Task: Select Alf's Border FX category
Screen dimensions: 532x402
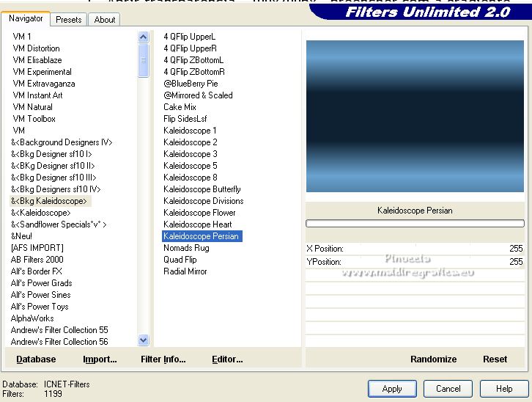Action: point(37,271)
